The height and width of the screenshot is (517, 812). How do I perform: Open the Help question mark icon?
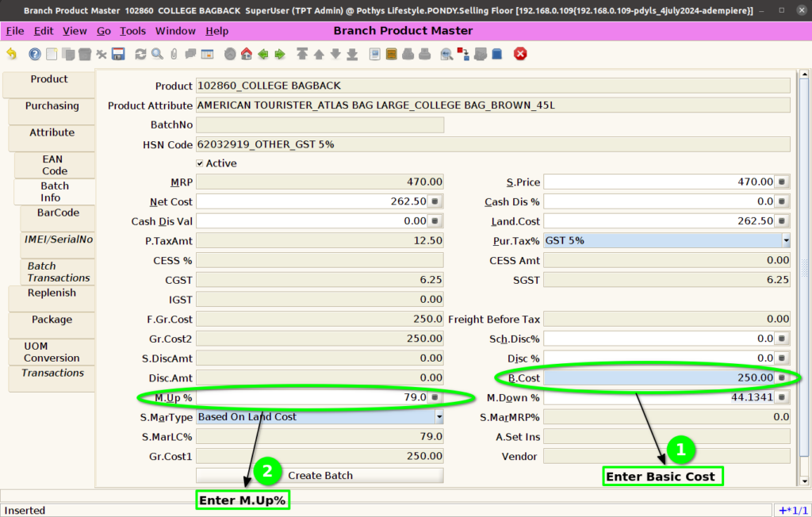tap(35, 54)
